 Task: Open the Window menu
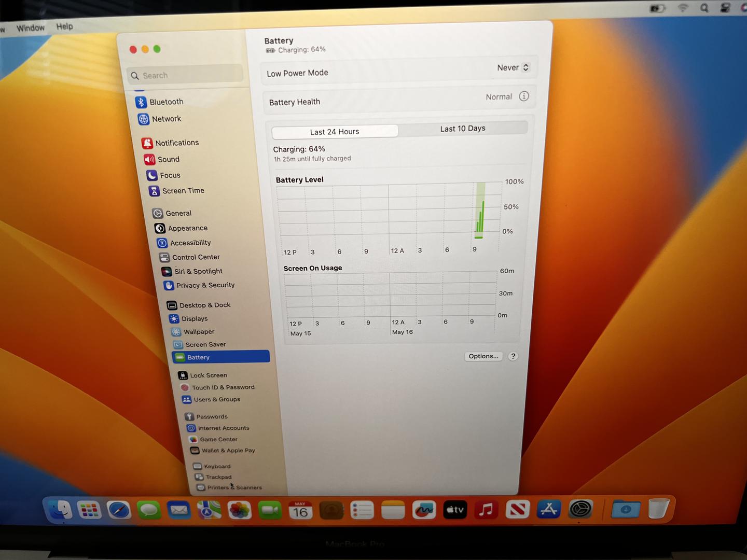31,27
